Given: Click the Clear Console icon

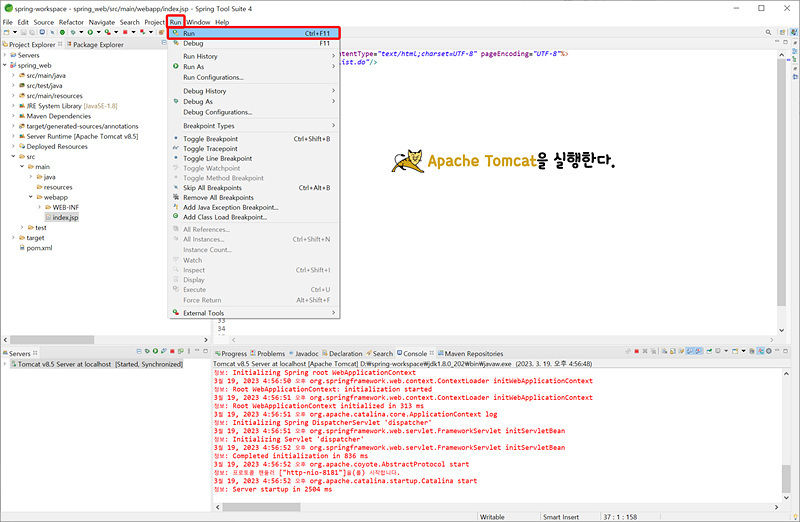Looking at the screenshot, I should [x=664, y=351].
